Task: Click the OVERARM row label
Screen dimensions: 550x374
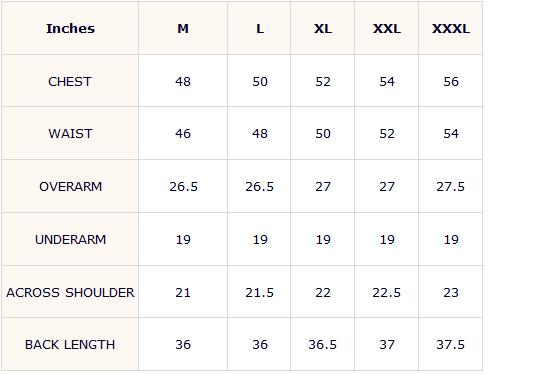Action: tap(71, 186)
